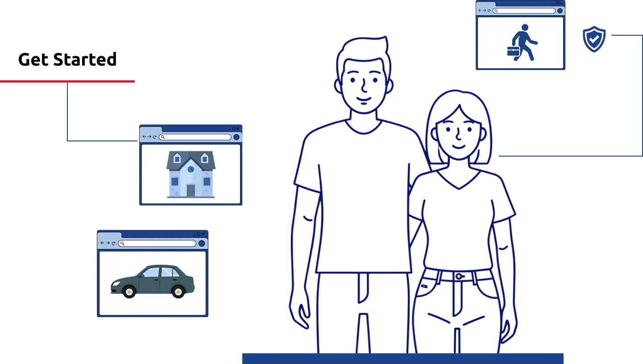The height and width of the screenshot is (364, 643).
Task: Click the round profile button in house window
Action: (x=236, y=137)
